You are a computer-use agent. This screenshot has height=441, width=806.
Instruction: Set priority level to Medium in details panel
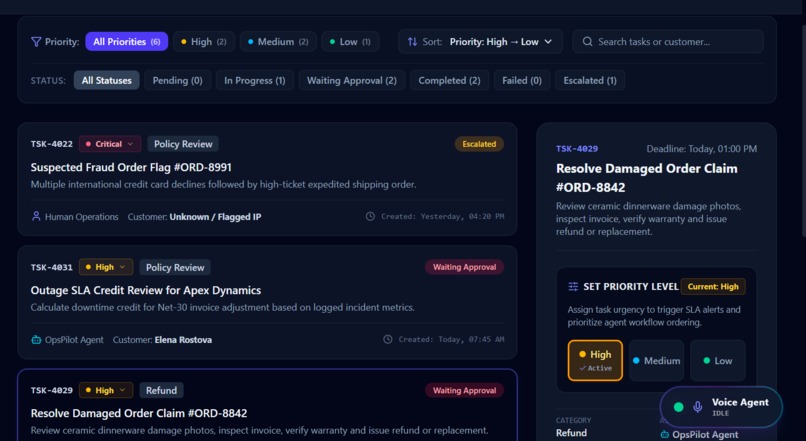(656, 360)
